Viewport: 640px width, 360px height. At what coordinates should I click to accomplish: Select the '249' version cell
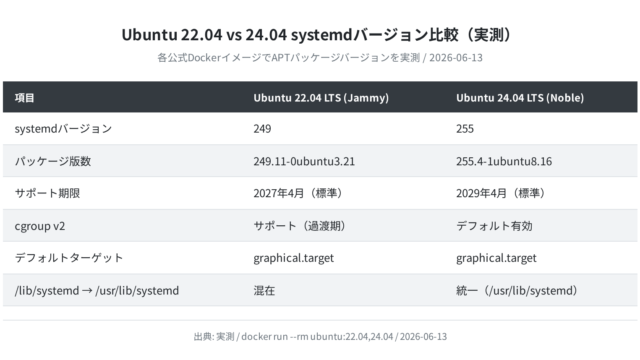(262, 129)
